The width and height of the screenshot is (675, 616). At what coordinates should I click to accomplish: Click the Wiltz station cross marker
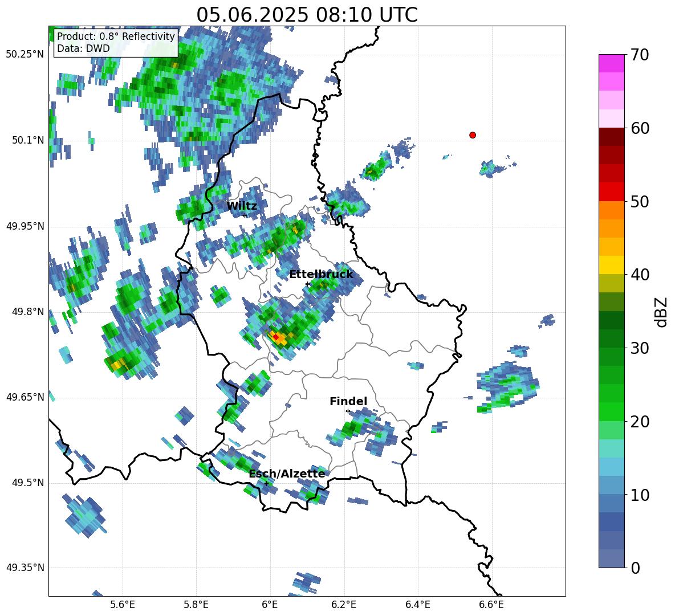click(245, 215)
